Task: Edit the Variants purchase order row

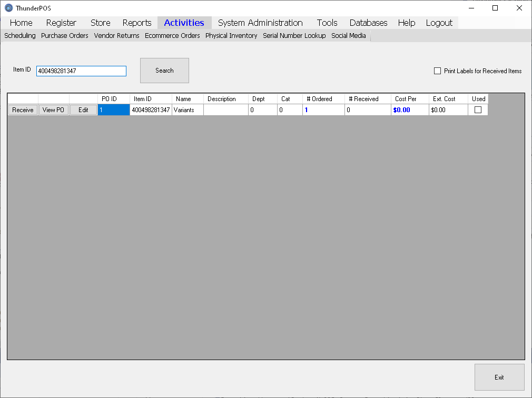Action: point(83,110)
